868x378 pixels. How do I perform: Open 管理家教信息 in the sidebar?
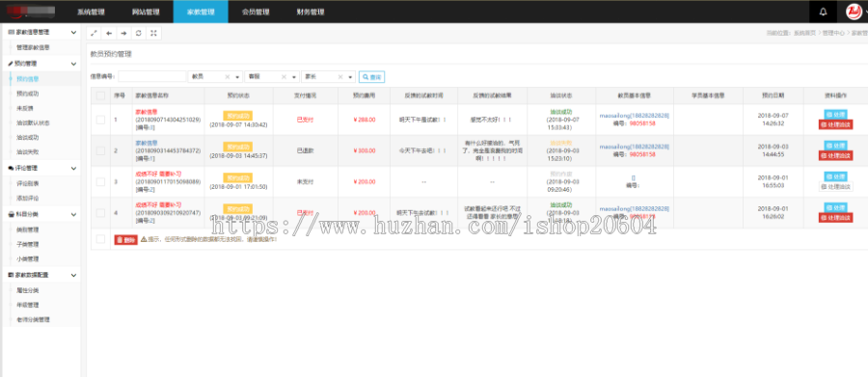33,48
